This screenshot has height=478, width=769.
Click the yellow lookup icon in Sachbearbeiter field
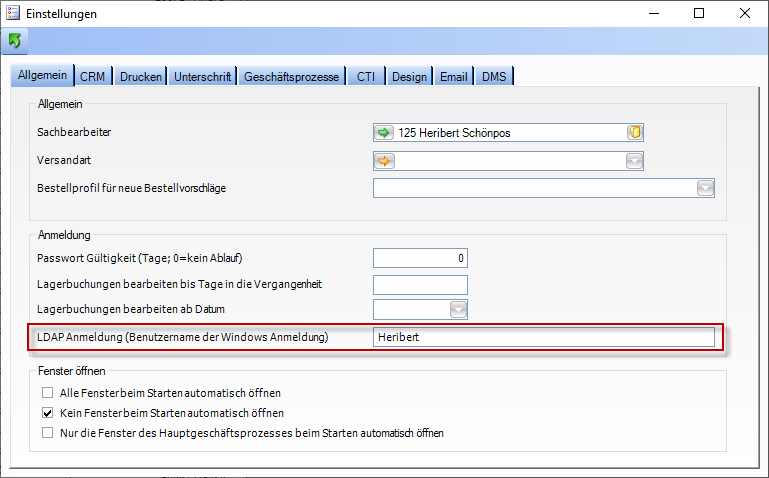click(x=633, y=132)
